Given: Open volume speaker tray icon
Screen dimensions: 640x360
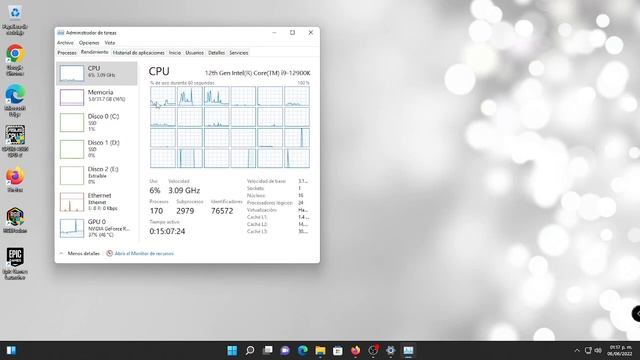Looking at the screenshot, I should (598, 351).
